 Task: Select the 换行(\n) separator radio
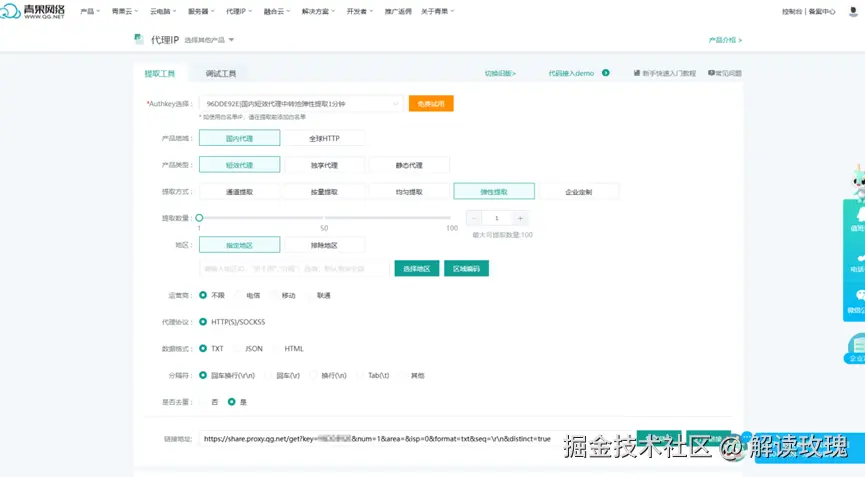pyautogui.click(x=314, y=375)
